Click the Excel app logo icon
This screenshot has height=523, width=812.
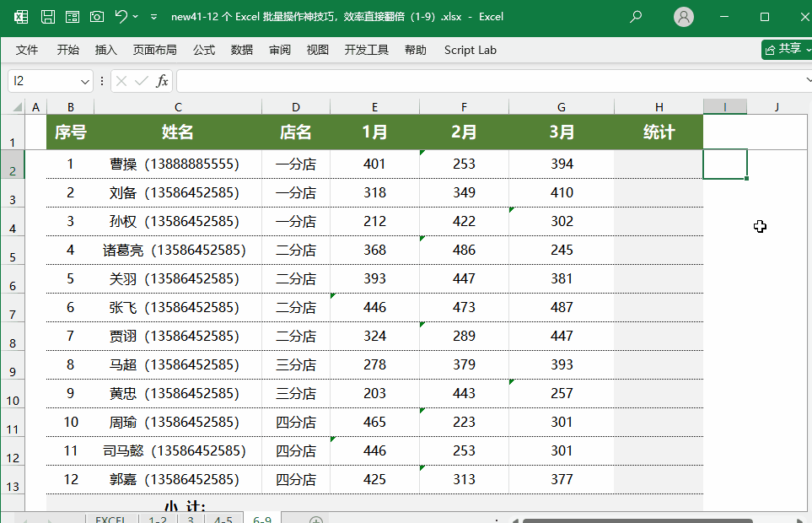click(x=21, y=17)
